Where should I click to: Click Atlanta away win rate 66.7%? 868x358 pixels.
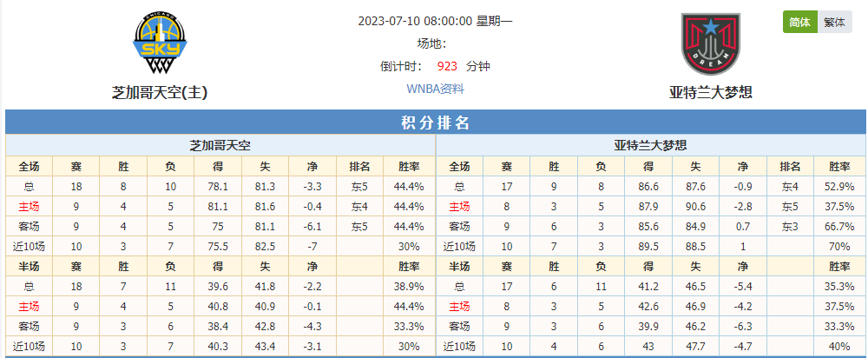click(x=839, y=226)
